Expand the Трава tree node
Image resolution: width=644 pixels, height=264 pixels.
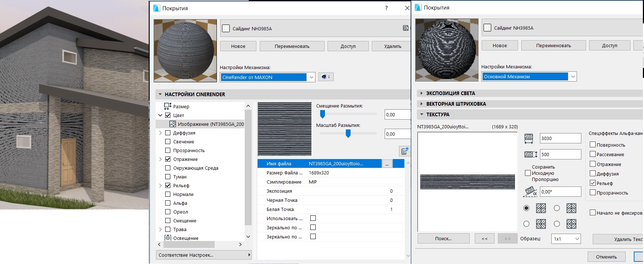point(160,229)
